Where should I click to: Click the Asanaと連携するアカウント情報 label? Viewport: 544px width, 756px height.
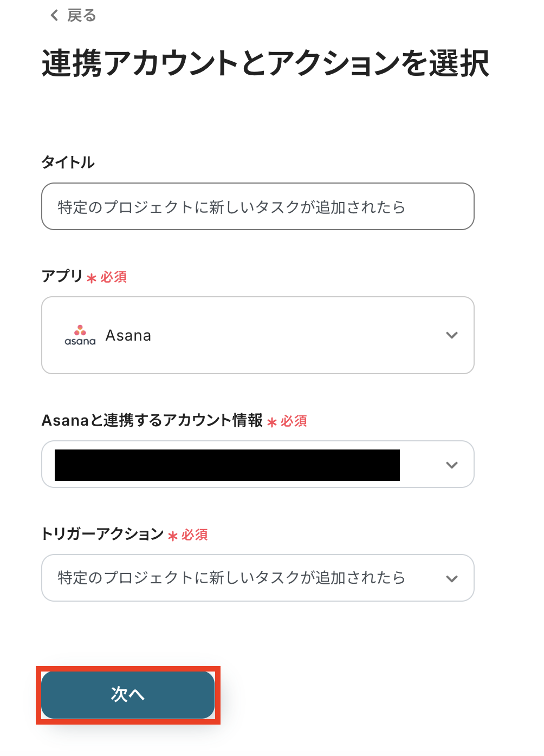pyautogui.click(x=152, y=420)
